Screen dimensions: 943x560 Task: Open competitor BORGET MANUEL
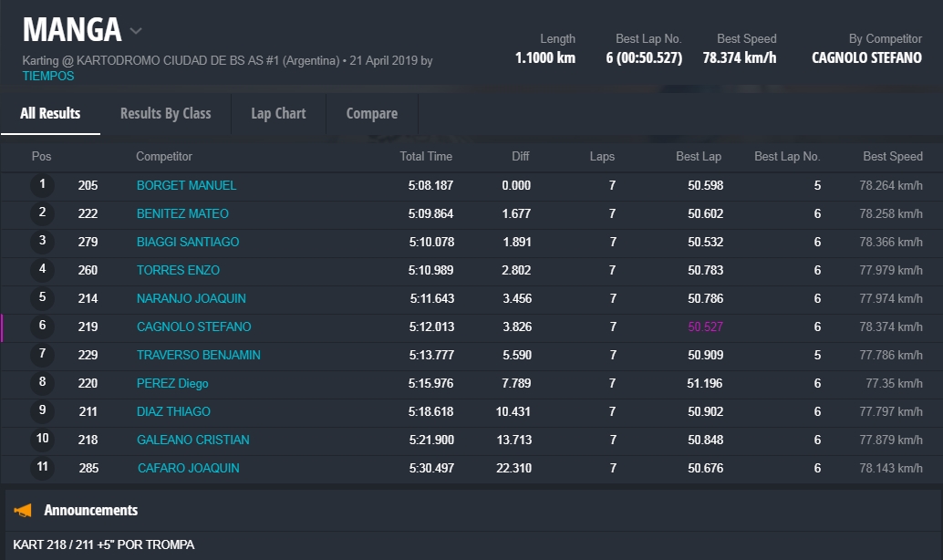point(186,185)
